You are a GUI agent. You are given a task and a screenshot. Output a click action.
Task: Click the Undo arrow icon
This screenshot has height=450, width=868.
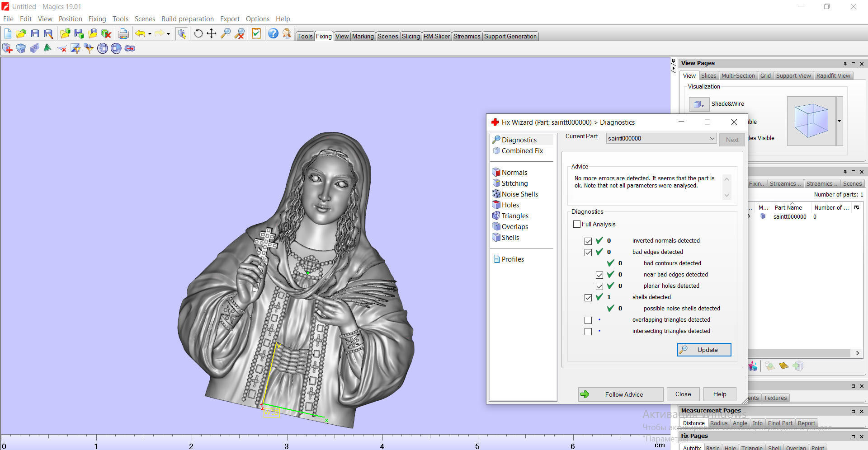pos(140,33)
